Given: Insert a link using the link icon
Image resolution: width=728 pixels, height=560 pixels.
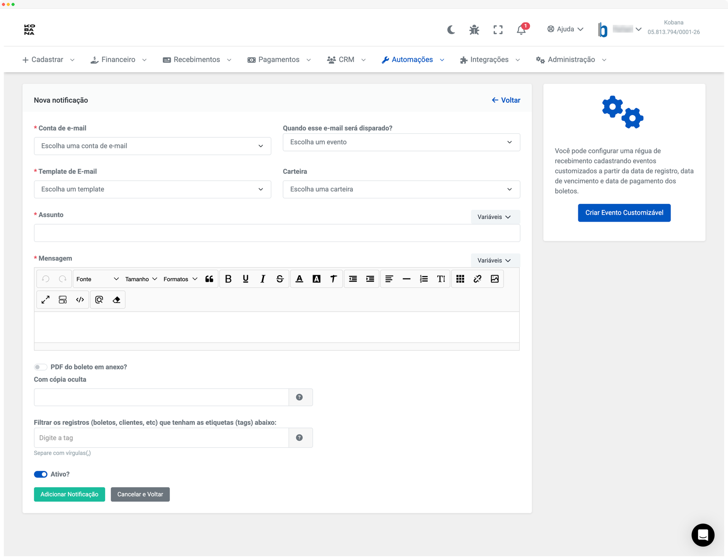Looking at the screenshot, I should click(478, 278).
